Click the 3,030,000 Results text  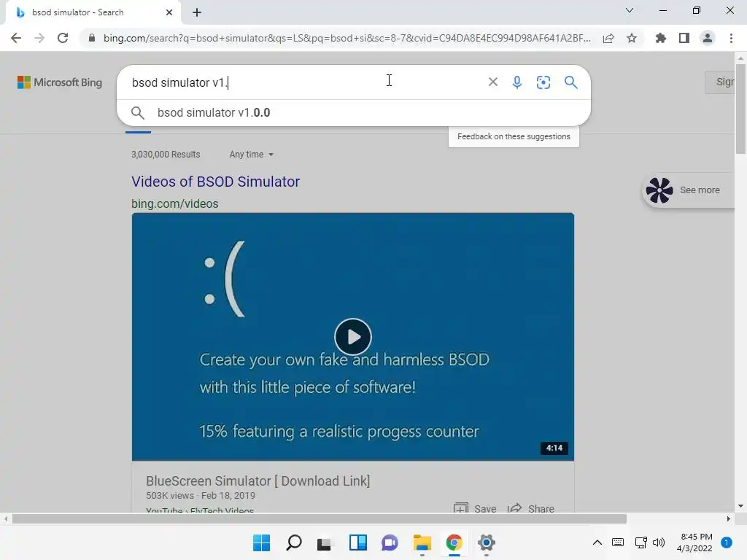pos(166,155)
